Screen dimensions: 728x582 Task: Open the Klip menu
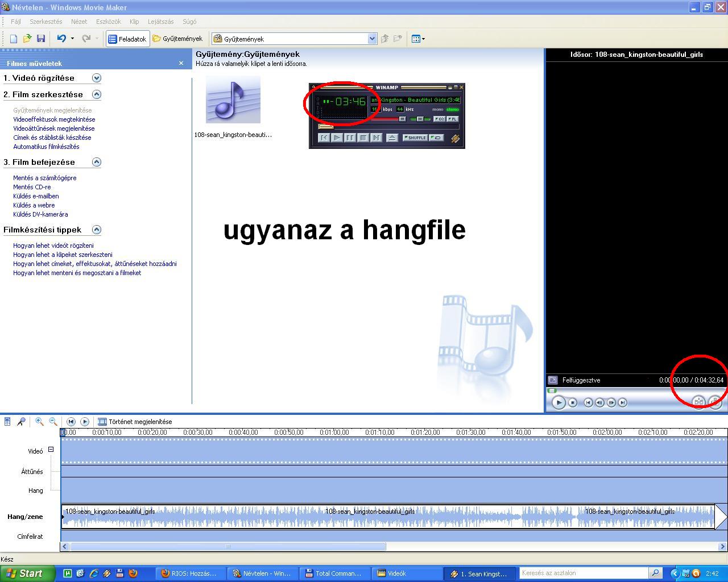point(134,22)
